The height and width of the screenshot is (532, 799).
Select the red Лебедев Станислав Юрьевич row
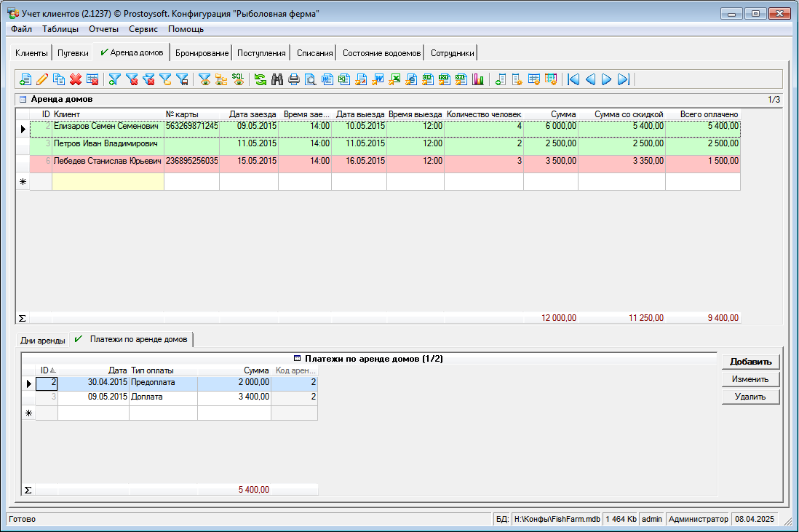click(106, 162)
